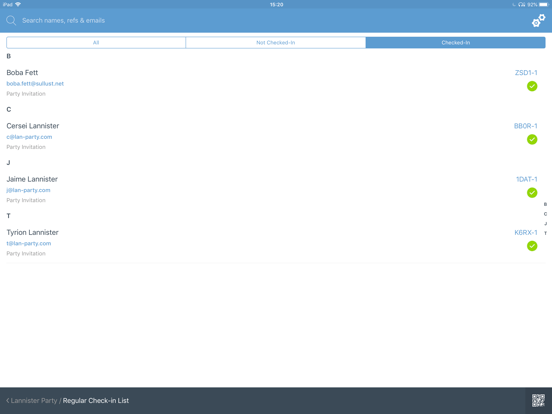The image size is (552, 414).
Task: Click reference BB0R-1
Action: (x=526, y=126)
